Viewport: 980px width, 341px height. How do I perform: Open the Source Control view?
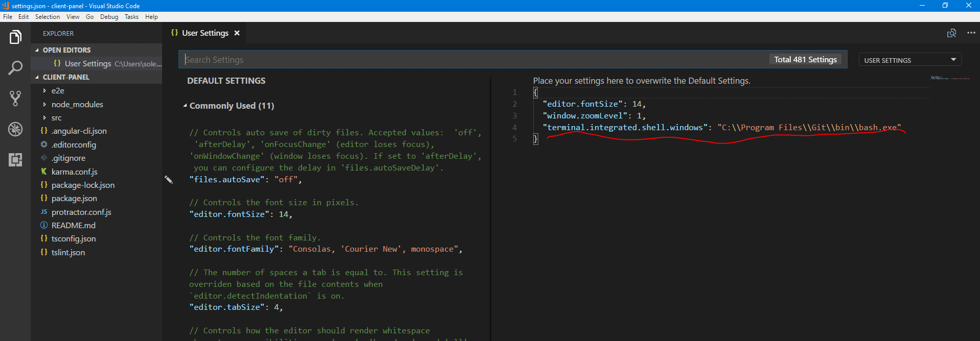(15, 99)
